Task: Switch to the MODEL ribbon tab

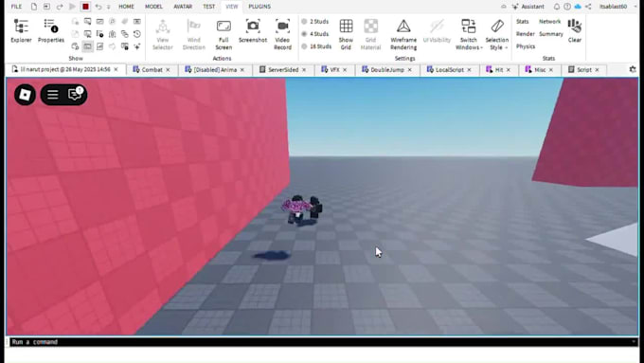Action: (x=153, y=7)
